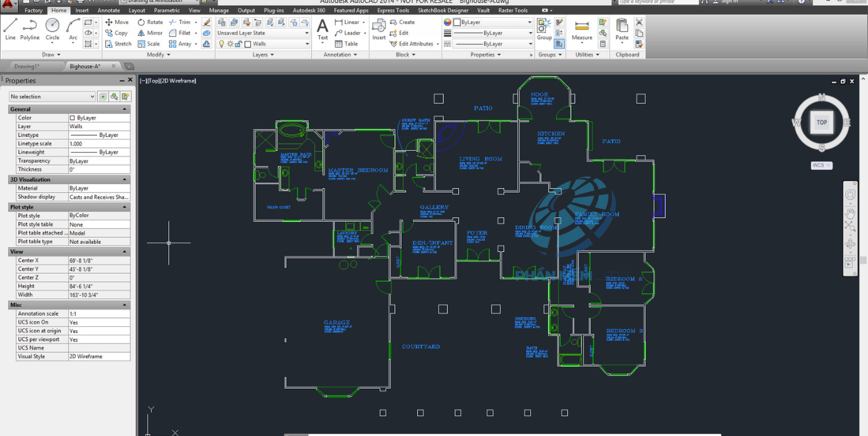Go to the Manage ribbon tab
The width and height of the screenshot is (868, 436).
tap(219, 11)
